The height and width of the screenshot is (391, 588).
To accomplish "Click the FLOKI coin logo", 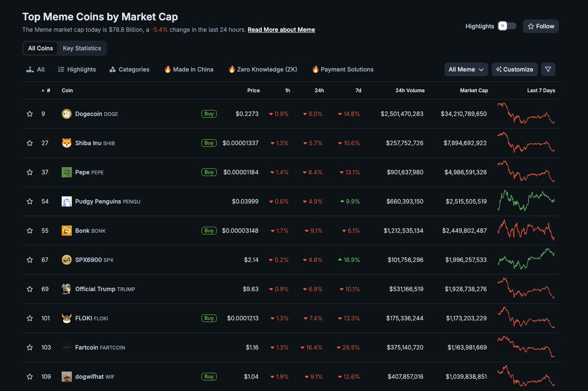I will pyautogui.click(x=67, y=318).
